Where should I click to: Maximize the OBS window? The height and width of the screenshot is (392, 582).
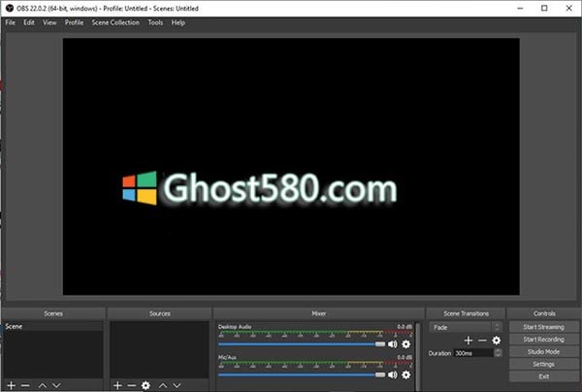(x=544, y=8)
